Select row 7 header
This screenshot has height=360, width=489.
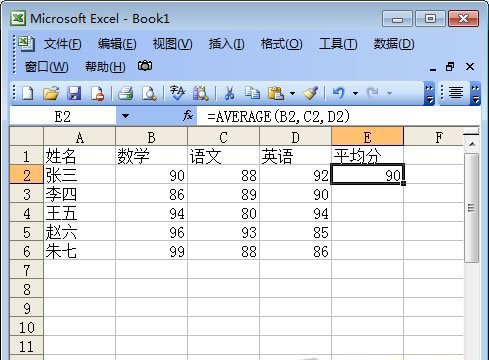[x=27, y=270]
